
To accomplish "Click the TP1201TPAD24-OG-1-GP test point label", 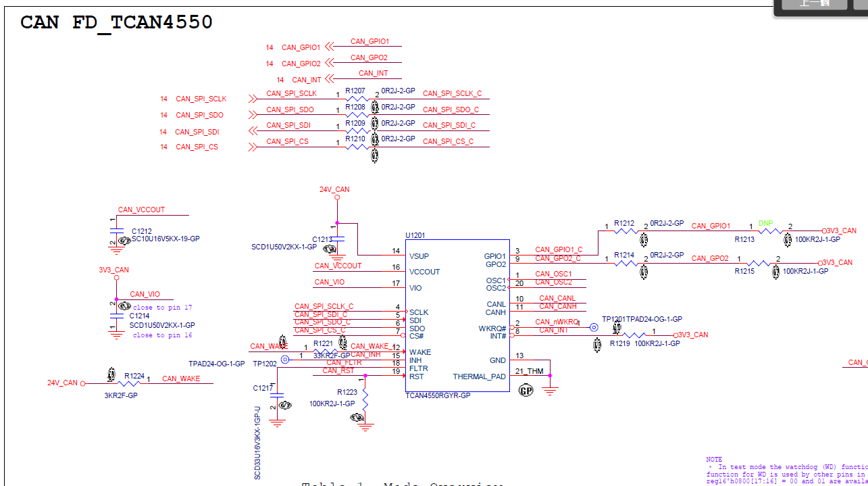I will tap(642, 319).
